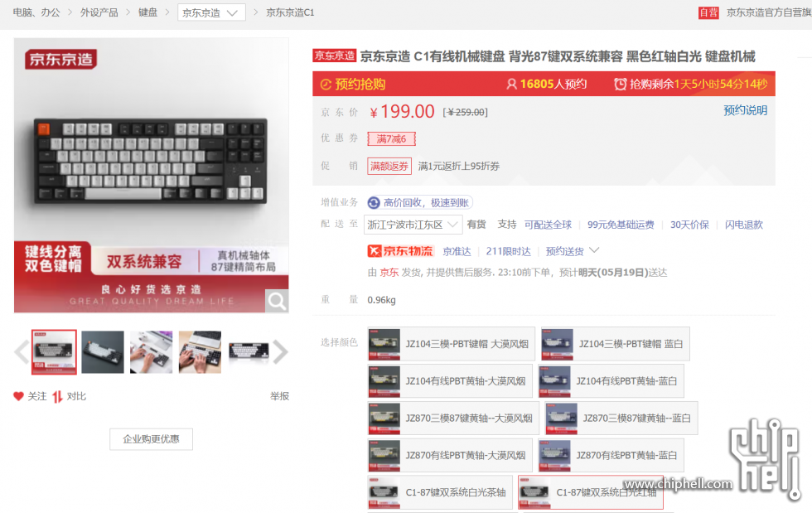Choose JZ104有线PBT黄轴-大漠风烟 option
This screenshot has width=812, height=513.
coord(449,381)
